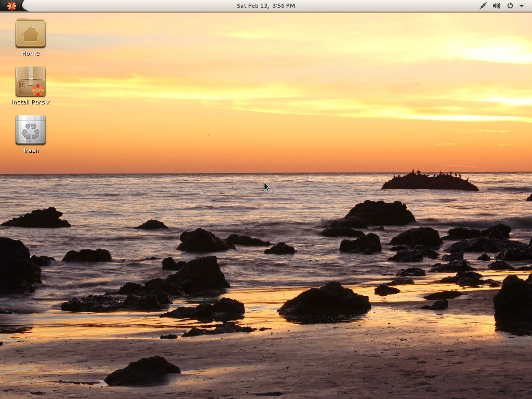Click the "Install Parsix" label text

31,102
